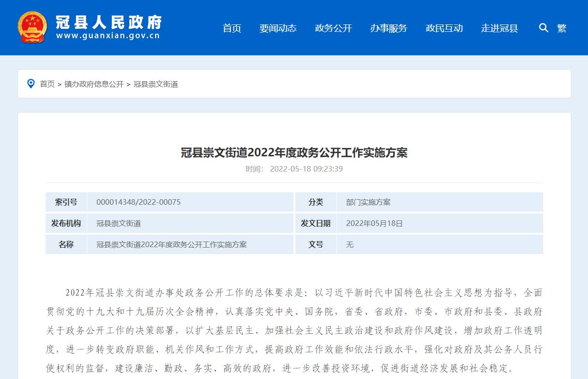Open the 政务公开 navigation item
The width and height of the screenshot is (588, 379).
coord(333,28)
